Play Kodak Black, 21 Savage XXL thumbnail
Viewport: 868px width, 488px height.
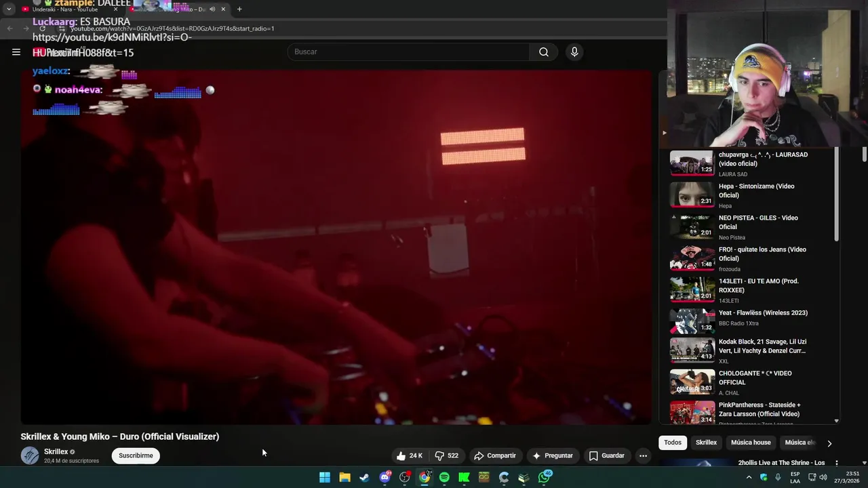coord(692,350)
